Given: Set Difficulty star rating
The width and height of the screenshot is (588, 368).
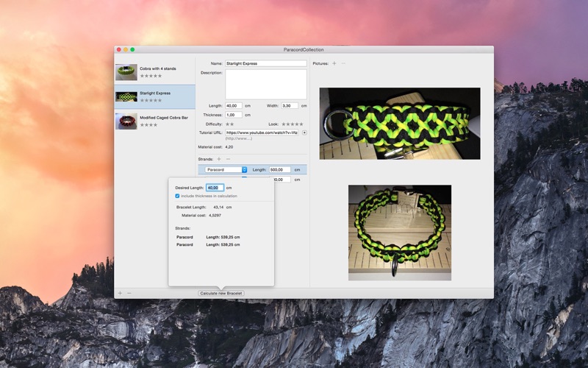Looking at the screenshot, I should point(229,124).
